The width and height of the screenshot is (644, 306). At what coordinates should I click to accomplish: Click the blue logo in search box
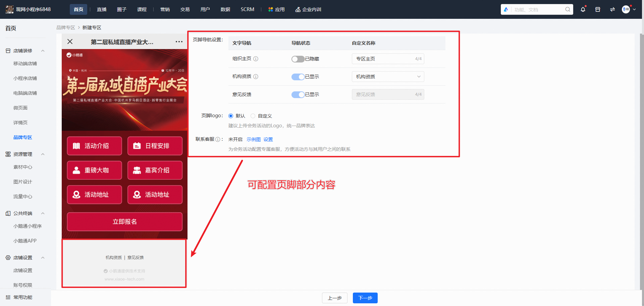click(506, 9)
